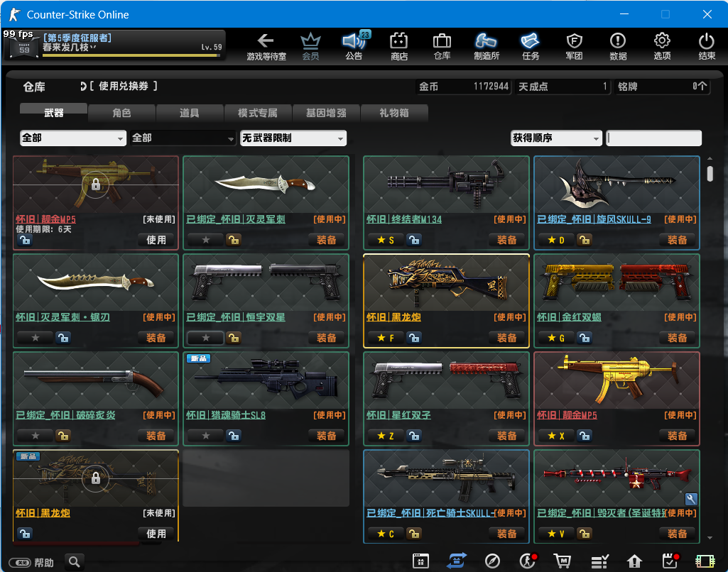728x572 pixels.
Task: Open the 选项 options gear icon
Action: (662, 46)
